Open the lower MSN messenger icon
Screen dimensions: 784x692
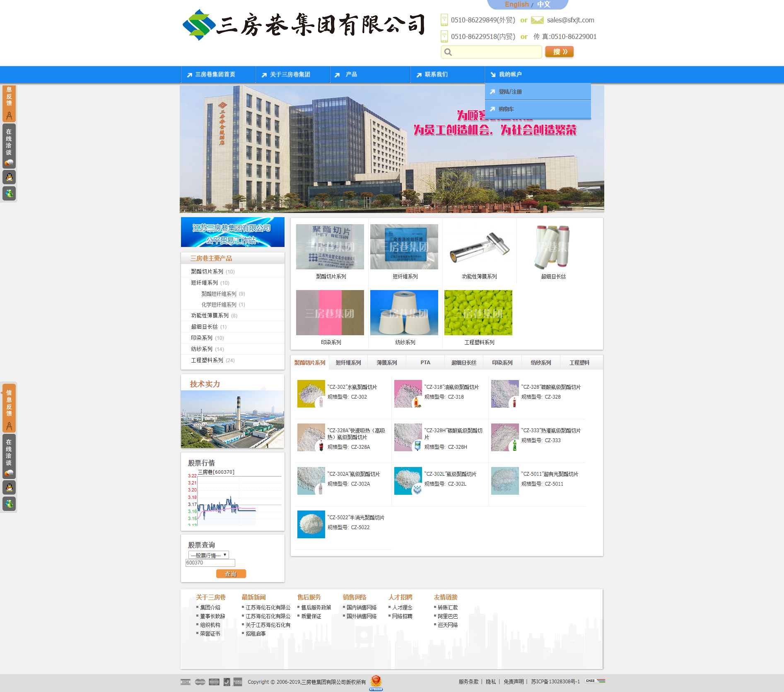coord(9,503)
